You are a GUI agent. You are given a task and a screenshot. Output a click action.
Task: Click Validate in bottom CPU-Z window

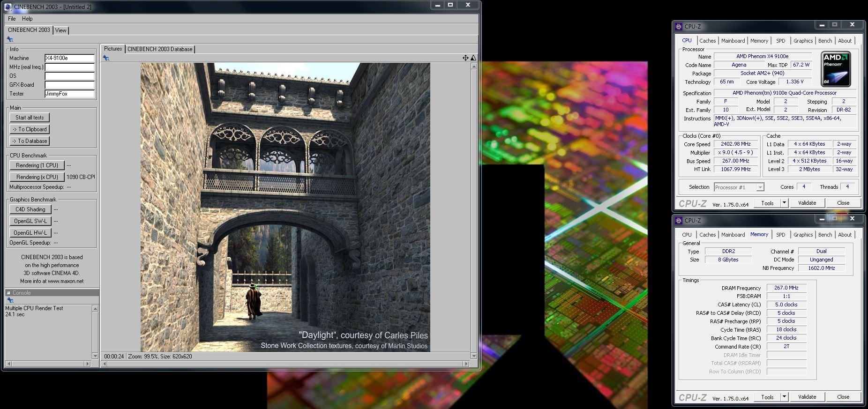[807, 397]
